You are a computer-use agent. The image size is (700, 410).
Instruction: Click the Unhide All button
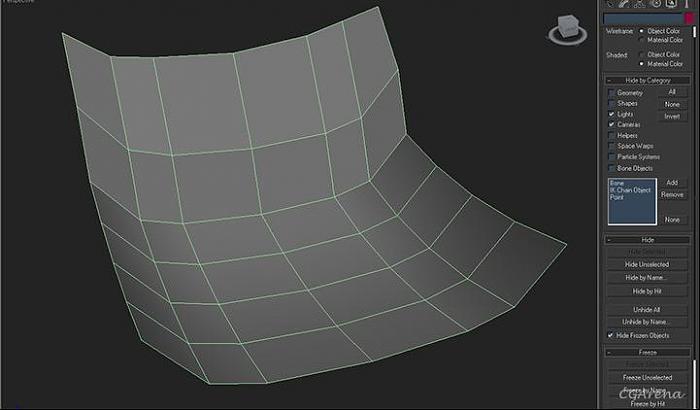click(x=646, y=310)
